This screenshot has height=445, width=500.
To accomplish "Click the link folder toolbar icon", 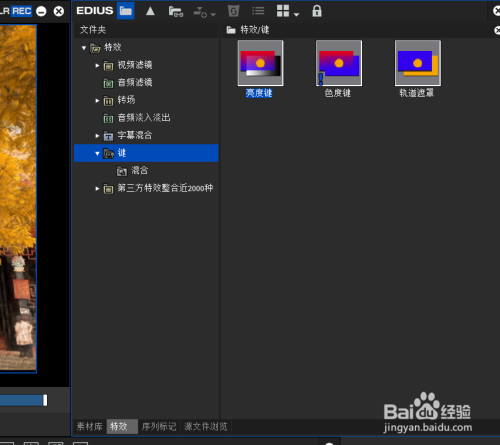I will [x=176, y=12].
